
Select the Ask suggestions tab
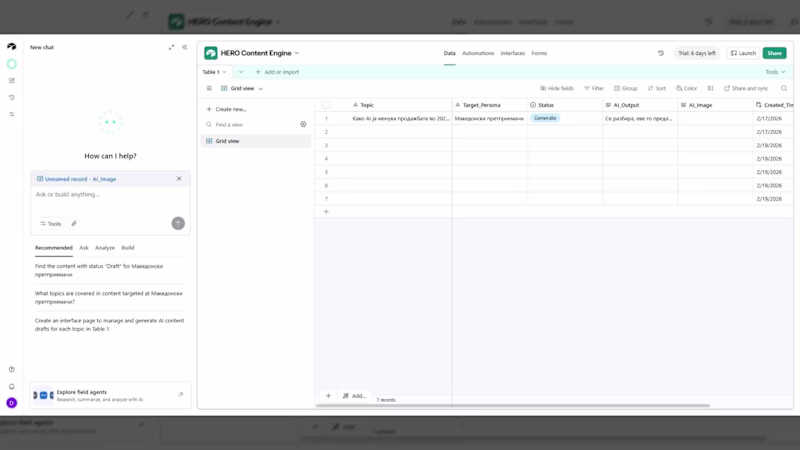tap(84, 247)
